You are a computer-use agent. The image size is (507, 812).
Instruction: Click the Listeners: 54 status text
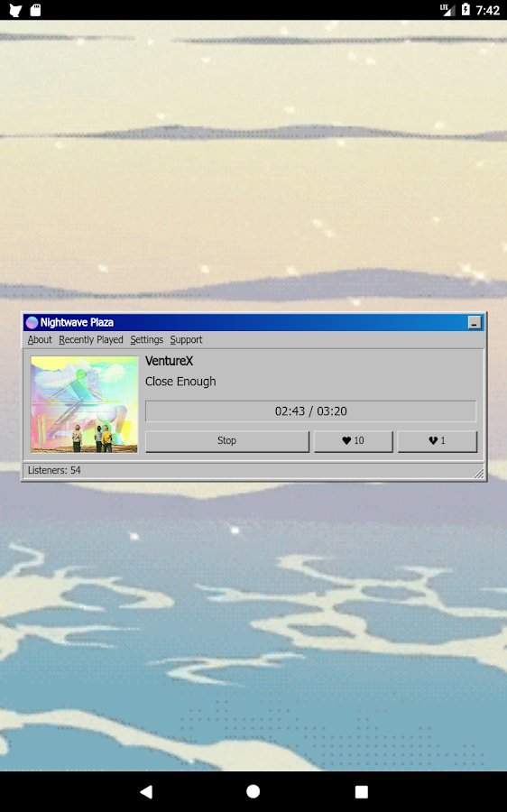click(x=54, y=470)
